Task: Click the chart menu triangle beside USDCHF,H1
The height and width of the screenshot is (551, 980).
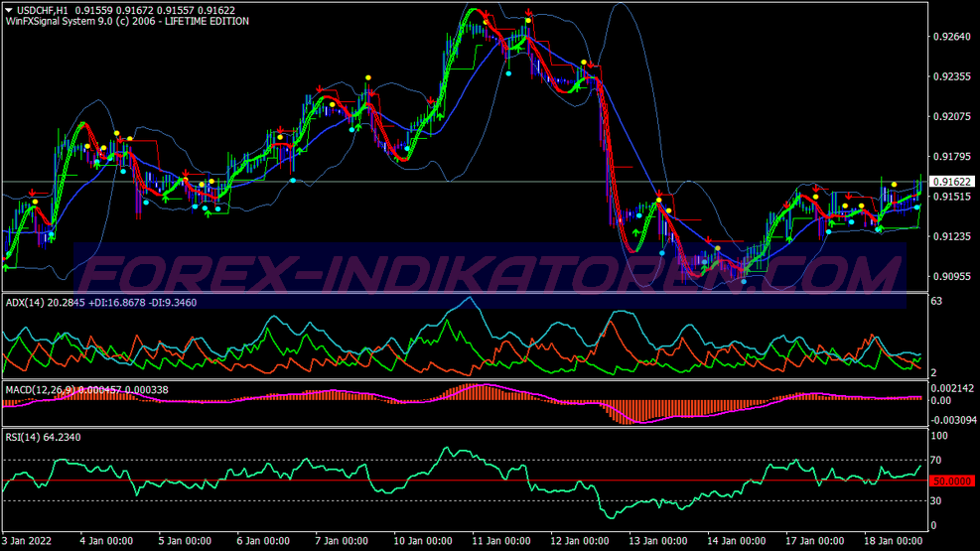Action: [9, 10]
